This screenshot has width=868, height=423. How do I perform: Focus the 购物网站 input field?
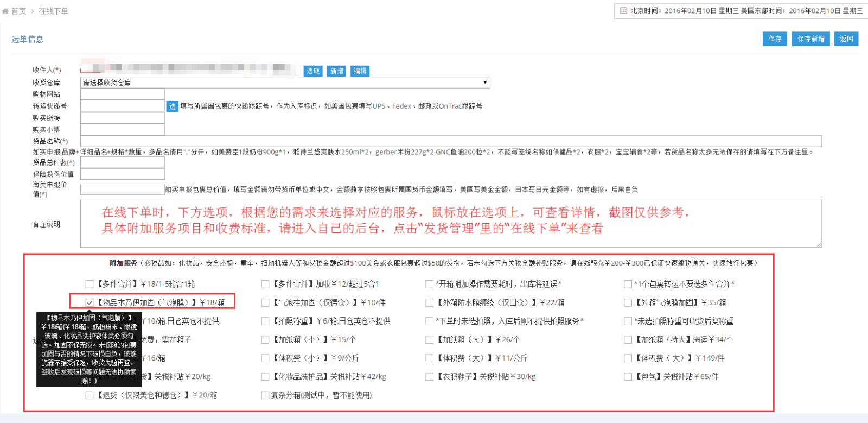123,94
